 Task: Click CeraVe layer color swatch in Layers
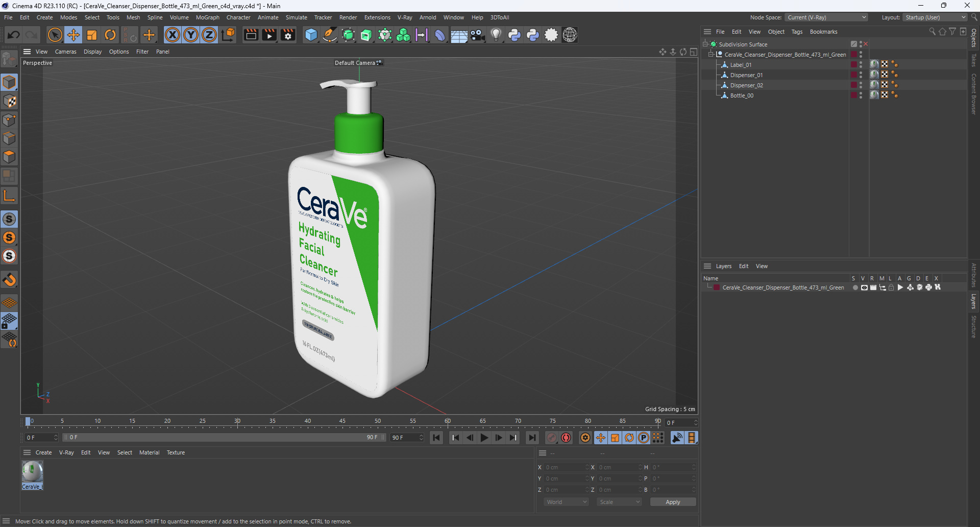tap(717, 288)
